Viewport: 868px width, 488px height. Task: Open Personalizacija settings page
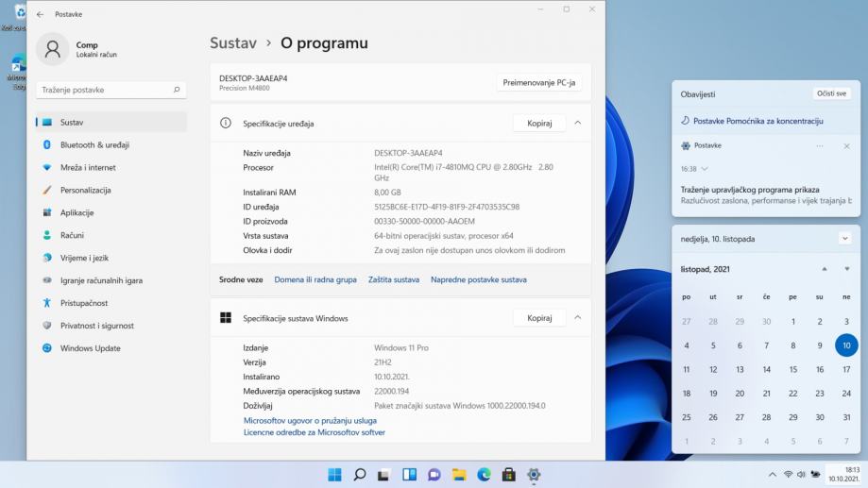pos(85,190)
